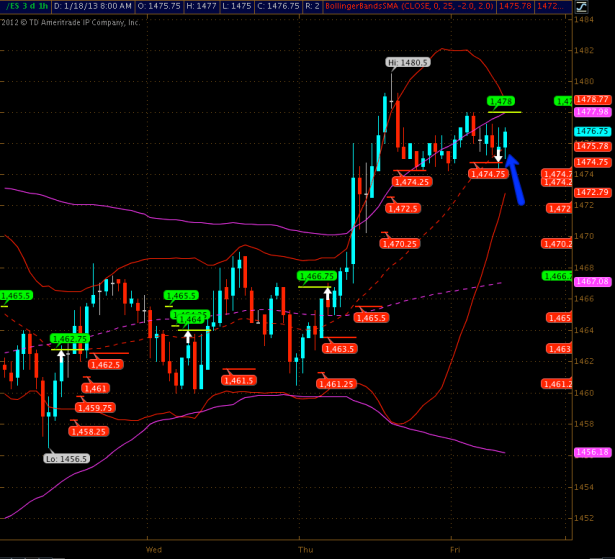Open the /ES 3 d 1h symbol label
This screenshot has height=559, width=615.
pyautogui.click(x=24, y=6)
